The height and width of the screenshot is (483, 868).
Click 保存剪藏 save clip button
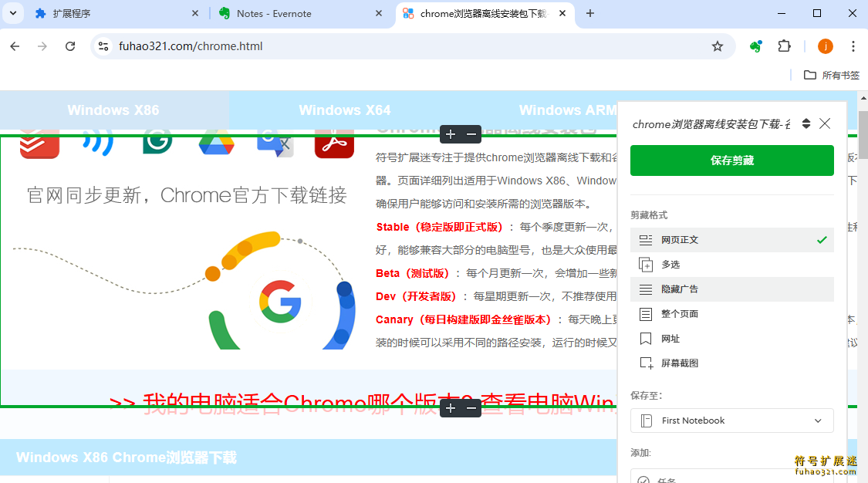coord(732,160)
